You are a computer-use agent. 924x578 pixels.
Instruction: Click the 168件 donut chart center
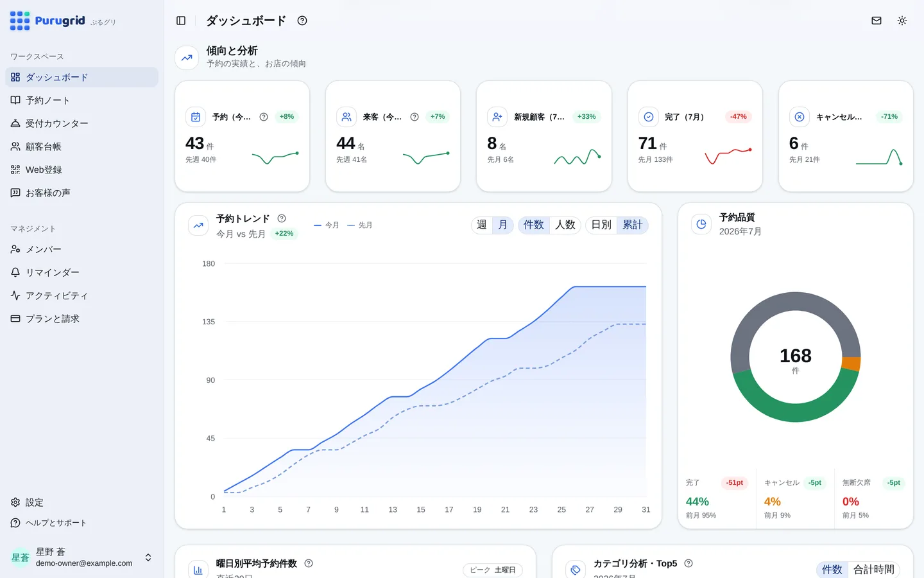point(796,360)
